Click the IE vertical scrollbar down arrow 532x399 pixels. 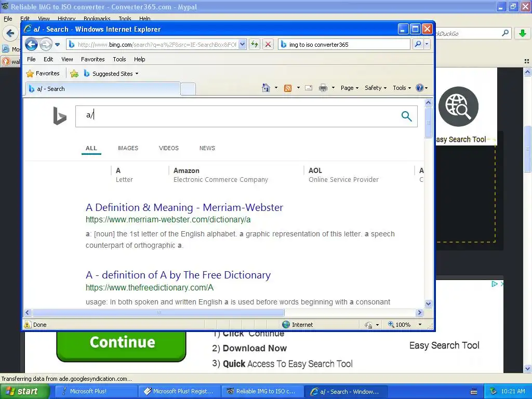coord(428,303)
